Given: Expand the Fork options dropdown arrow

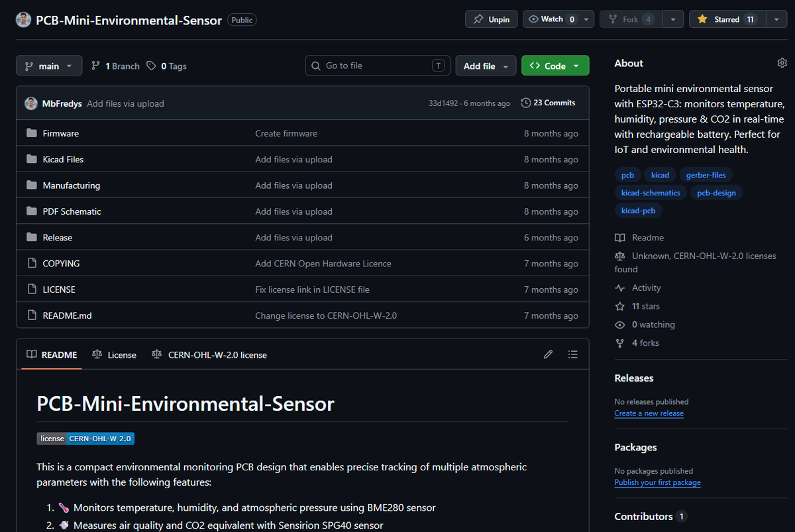Looking at the screenshot, I should click(672, 19).
